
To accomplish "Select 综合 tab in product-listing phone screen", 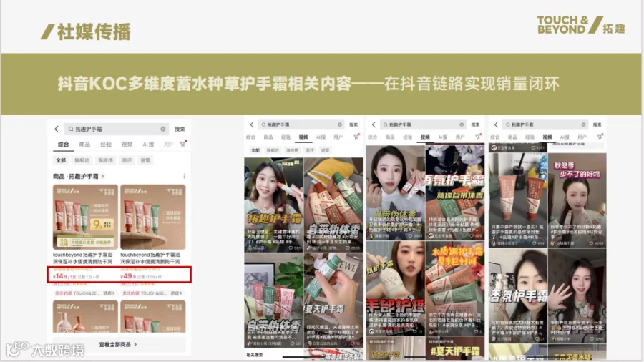I will click(x=63, y=144).
